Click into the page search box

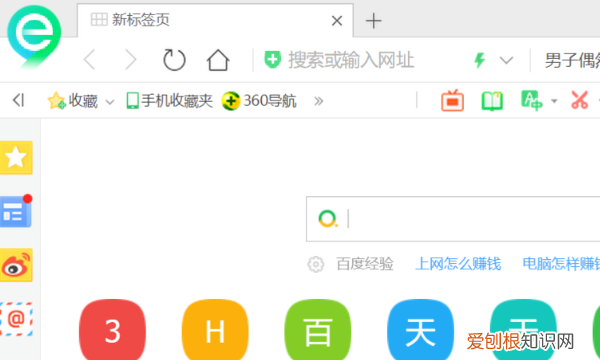pos(453,219)
